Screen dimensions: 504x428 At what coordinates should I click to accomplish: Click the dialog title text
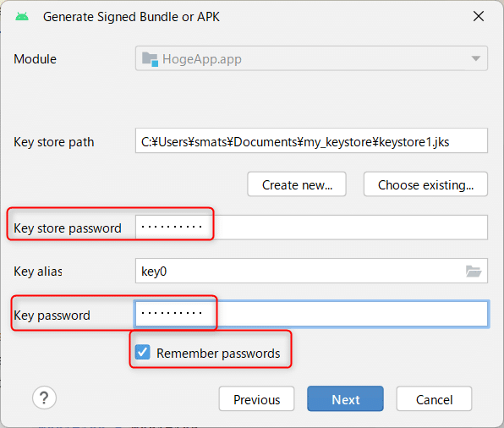point(131,17)
